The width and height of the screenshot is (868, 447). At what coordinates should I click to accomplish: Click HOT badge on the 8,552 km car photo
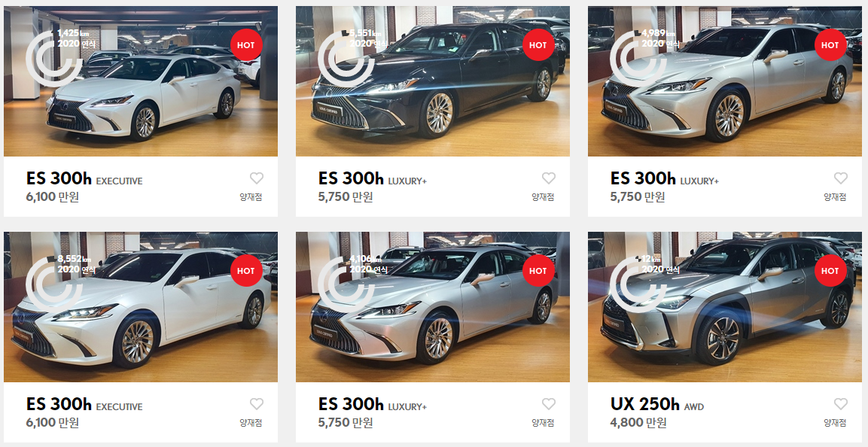[x=245, y=270]
